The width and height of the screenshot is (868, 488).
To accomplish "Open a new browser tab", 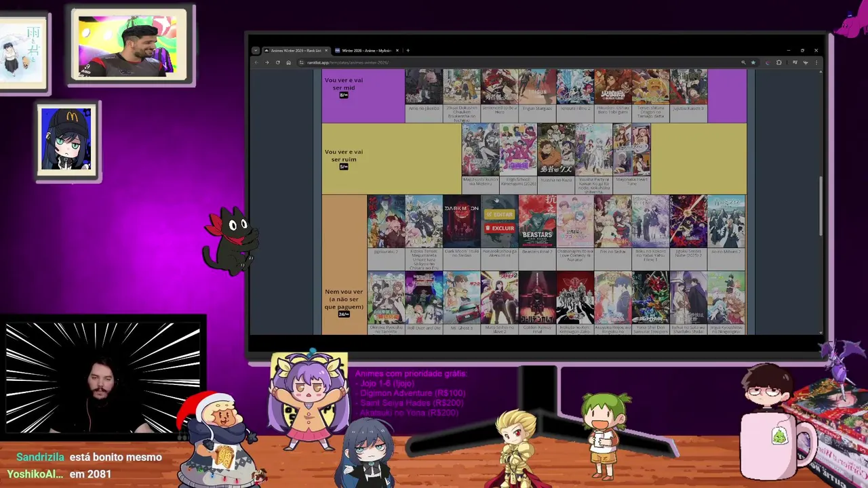I will click(x=408, y=50).
